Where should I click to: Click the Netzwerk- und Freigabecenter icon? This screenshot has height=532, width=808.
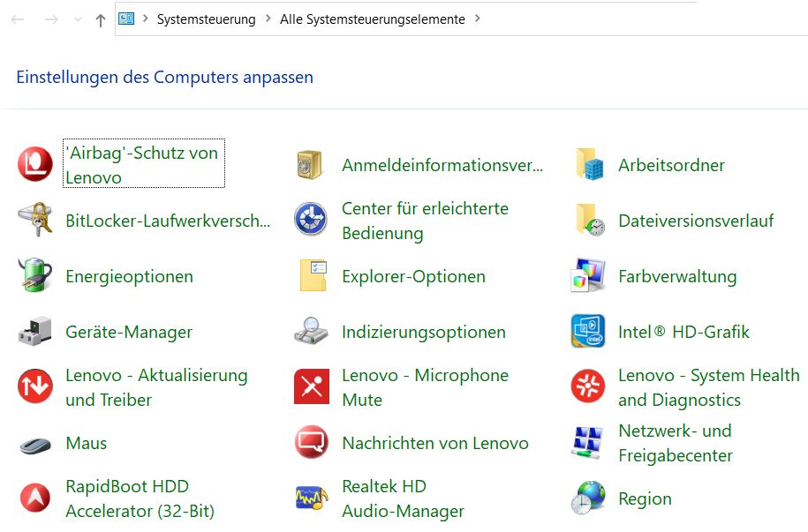(587, 442)
